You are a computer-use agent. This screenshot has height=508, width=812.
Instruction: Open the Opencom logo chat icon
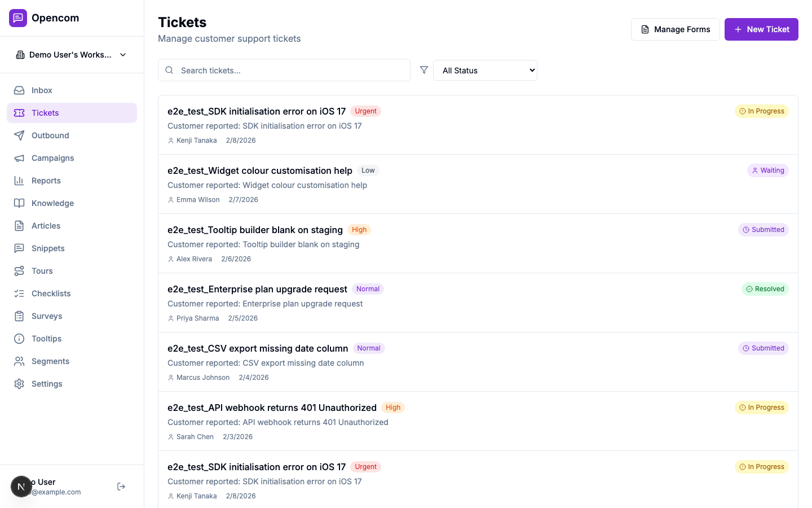point(17,17)
